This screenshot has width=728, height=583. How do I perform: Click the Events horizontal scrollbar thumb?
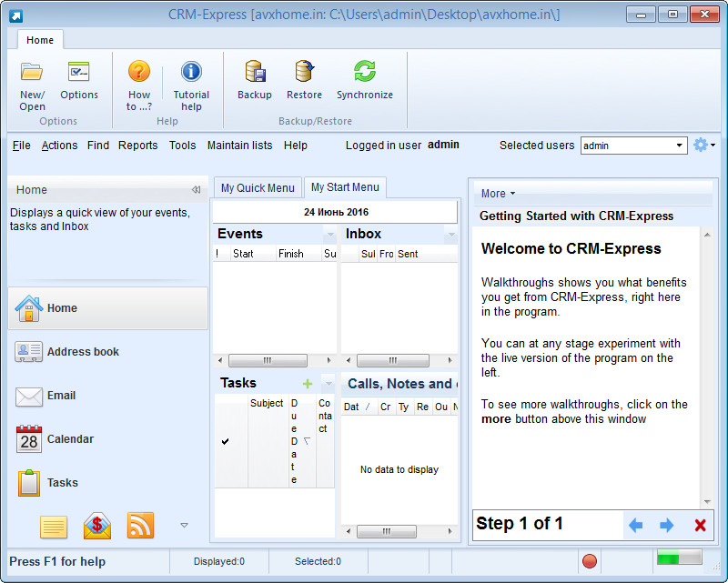click(x=268, y=360)
